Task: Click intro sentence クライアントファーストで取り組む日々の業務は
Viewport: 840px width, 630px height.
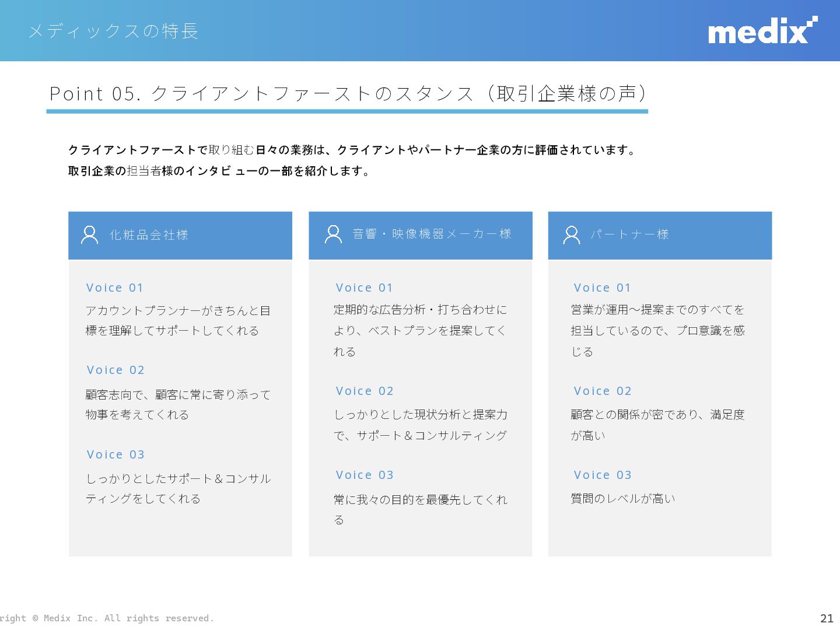Action: point(352,150)
